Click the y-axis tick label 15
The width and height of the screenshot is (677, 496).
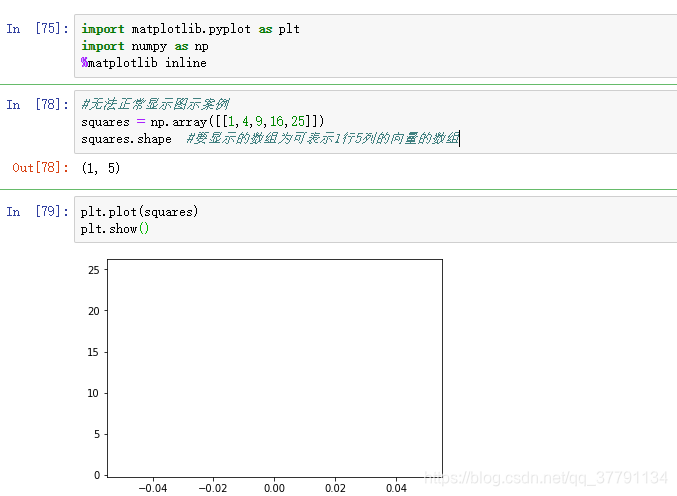(93, 352)
